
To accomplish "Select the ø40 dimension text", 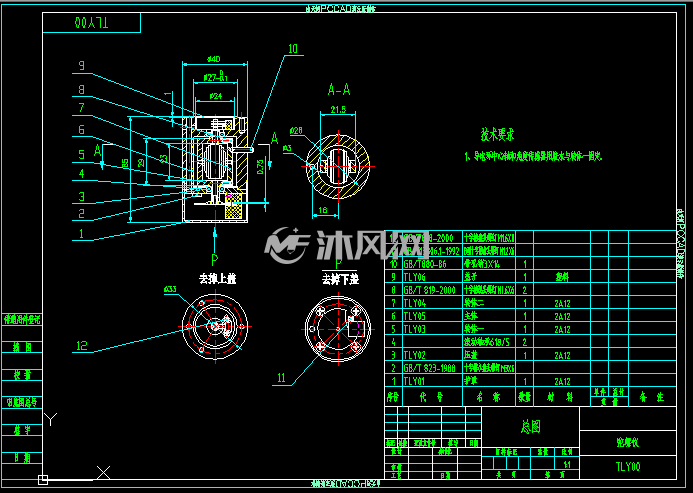I will [x=213, y=59].
